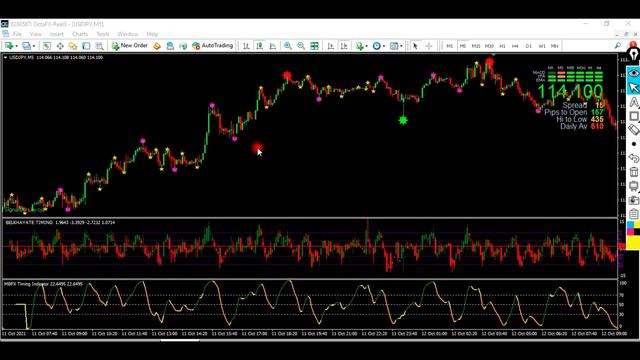Choose the brush size dot in sidebar
This screenshot has height=360, width=640.
point(633,144)
